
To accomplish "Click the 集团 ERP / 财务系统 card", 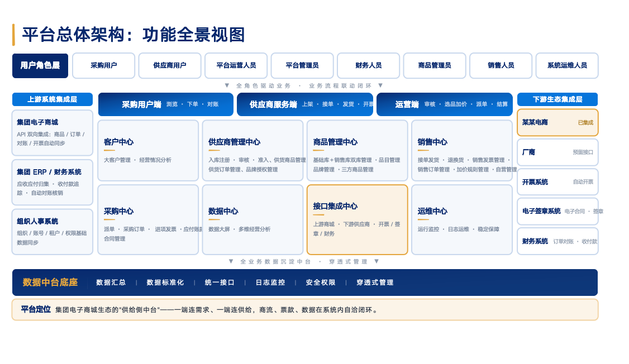I will click(x=52, y=183).
